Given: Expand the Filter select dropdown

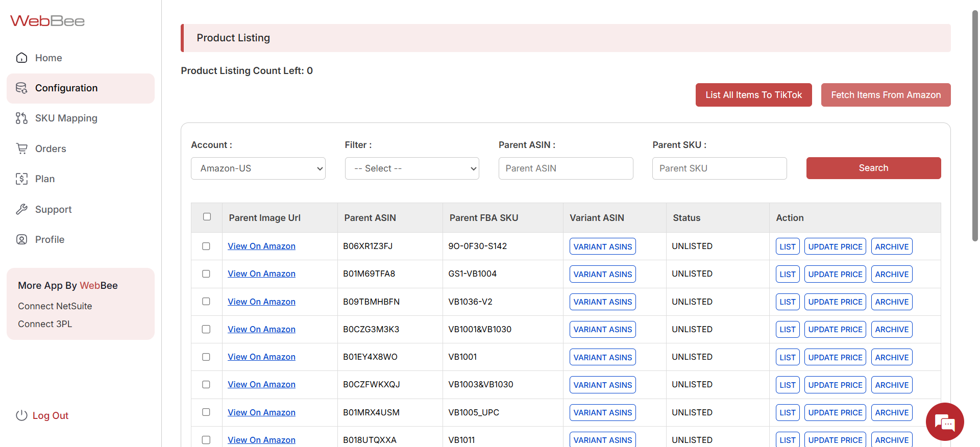Looking at the screenshot, I should tap(412, 168).
